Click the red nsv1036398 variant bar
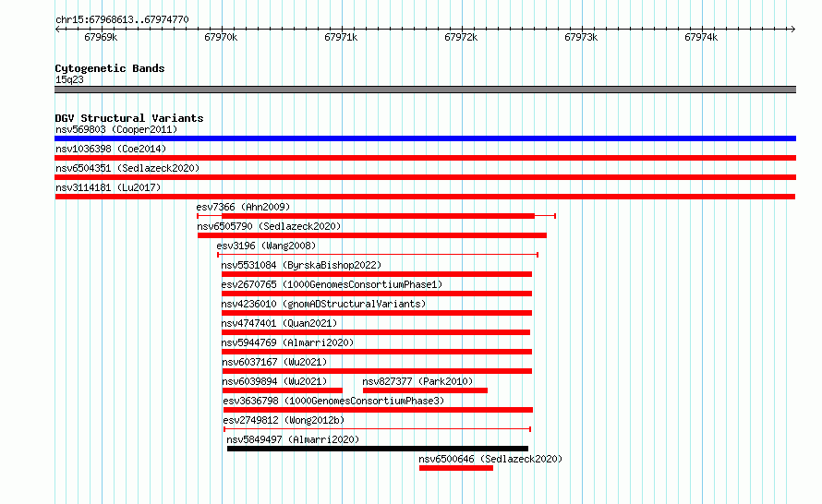The image size is (822, 504). tap(425, 158)
